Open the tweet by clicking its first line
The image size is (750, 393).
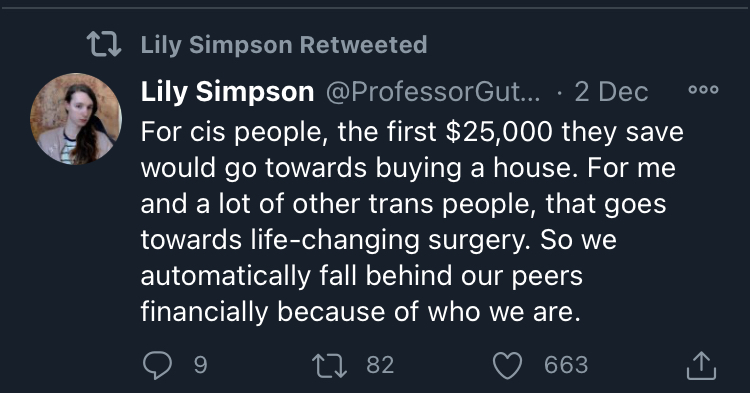pos(412,131)
